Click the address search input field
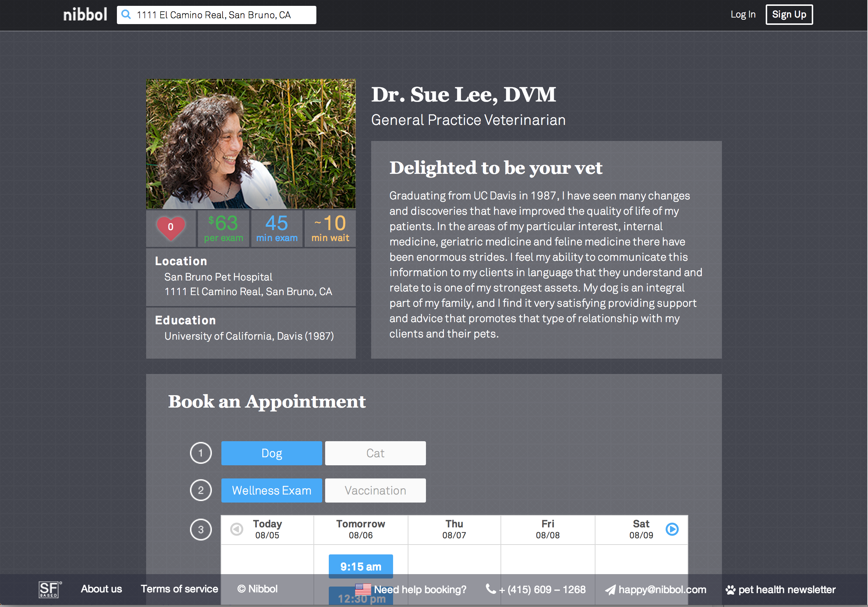This screenshot has width=868, height=607. pos(223,15)
